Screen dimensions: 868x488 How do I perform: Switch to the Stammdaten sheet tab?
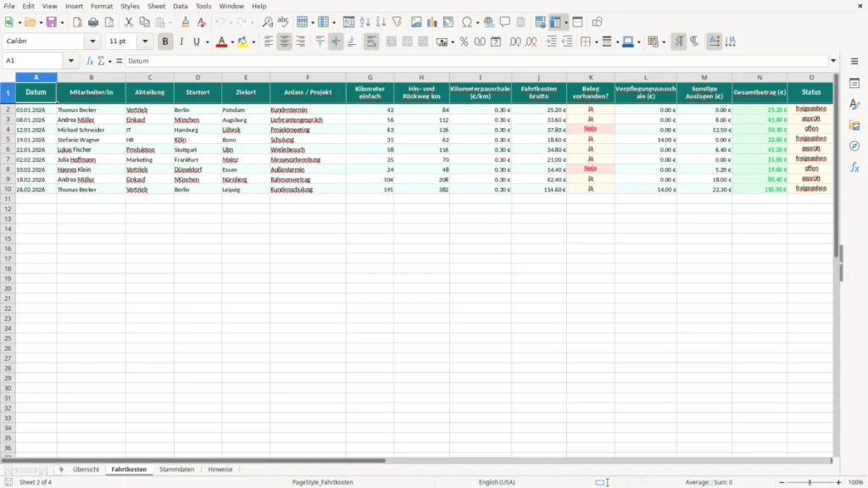pyautogui.click(x=176, y=469)
